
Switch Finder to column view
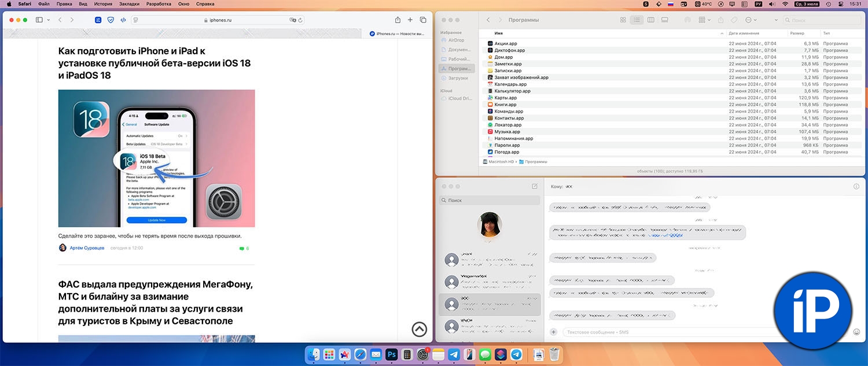[650, 20]
